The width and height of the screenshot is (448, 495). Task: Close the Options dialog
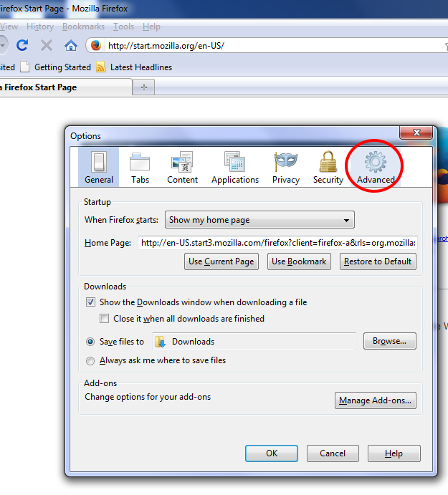click(416, 133)
